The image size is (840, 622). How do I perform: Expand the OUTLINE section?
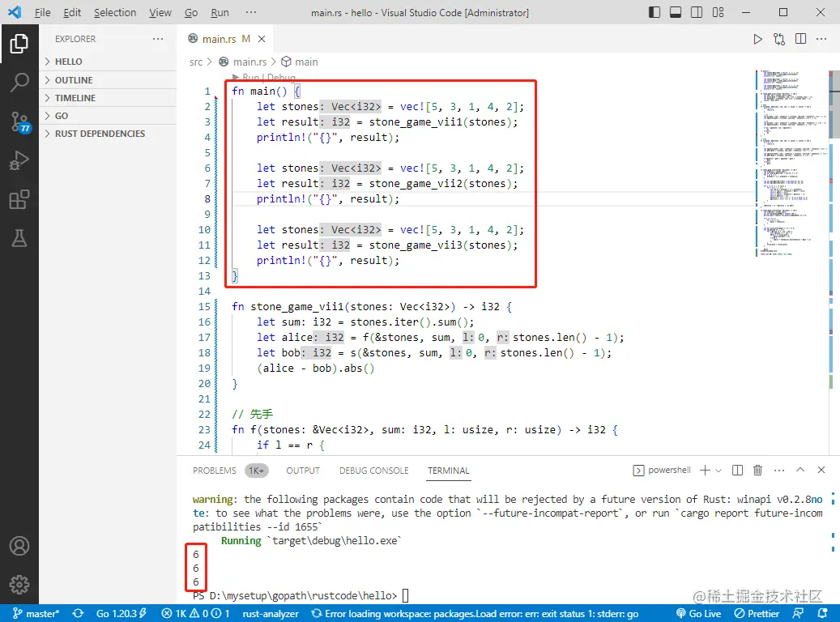pos(108,80)
